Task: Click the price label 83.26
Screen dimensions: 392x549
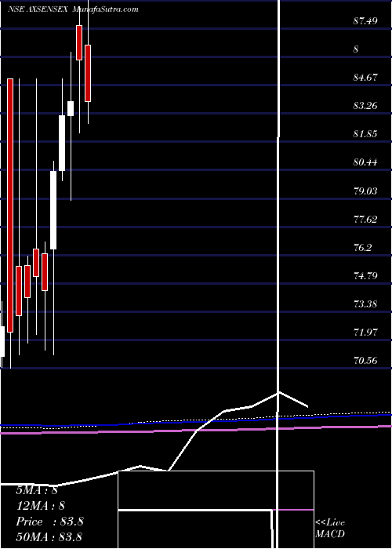Action: click(365, 106)
